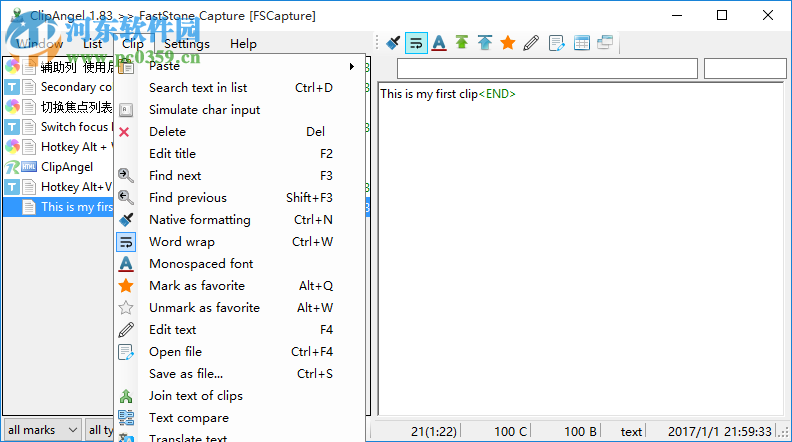Screen dimensions: 792x442
Task: Click the text type status entry
Action: 631,431
